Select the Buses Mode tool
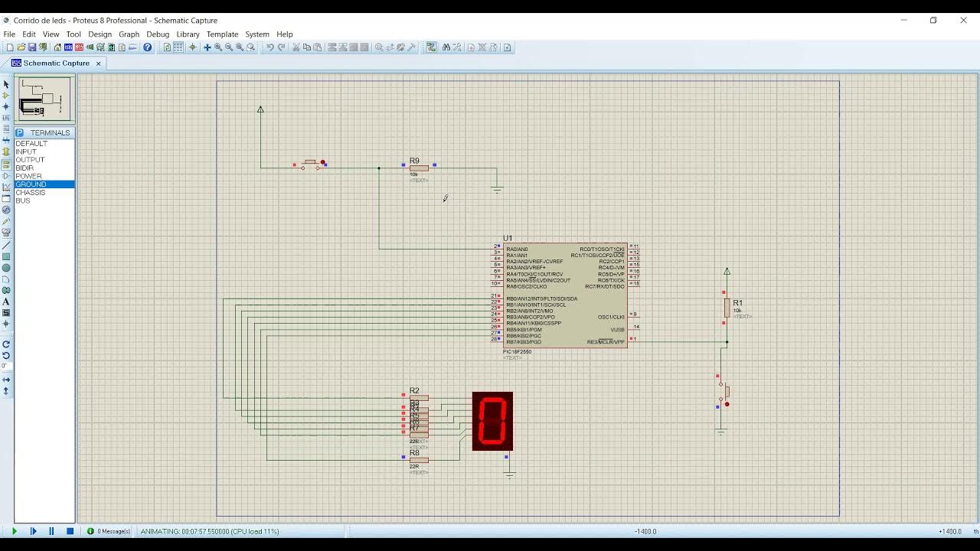The image size is (980, 551). click(x=6, y=140)
